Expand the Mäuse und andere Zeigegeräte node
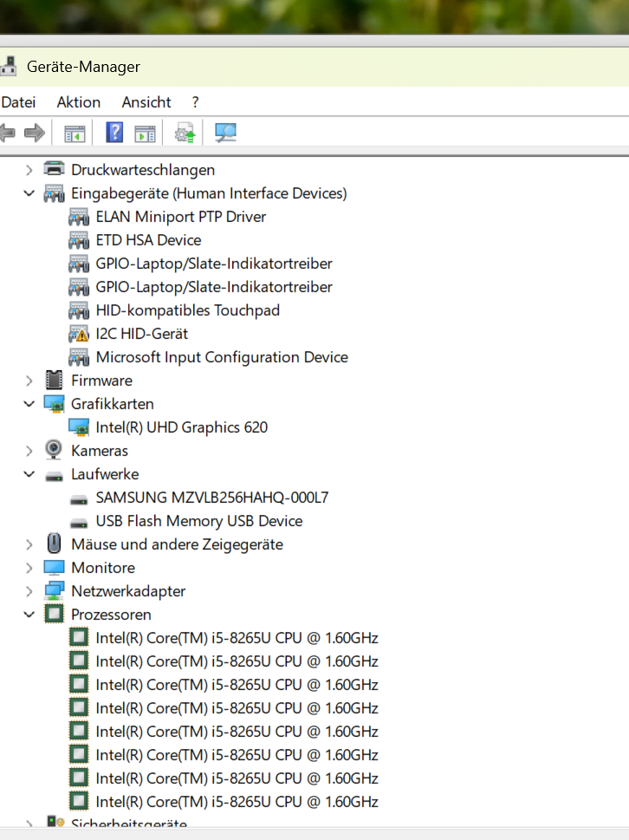 pos(29,544)
